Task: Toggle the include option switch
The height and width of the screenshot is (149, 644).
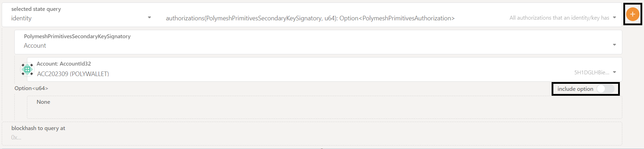Action: (x=605, y=89)
